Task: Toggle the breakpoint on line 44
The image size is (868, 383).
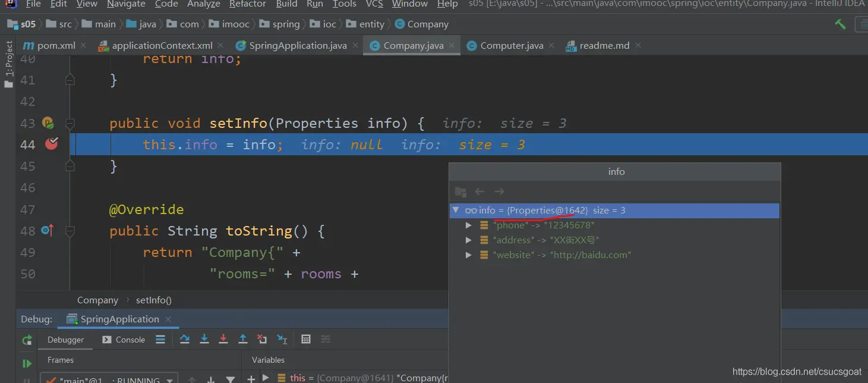Action: [52, 144]
